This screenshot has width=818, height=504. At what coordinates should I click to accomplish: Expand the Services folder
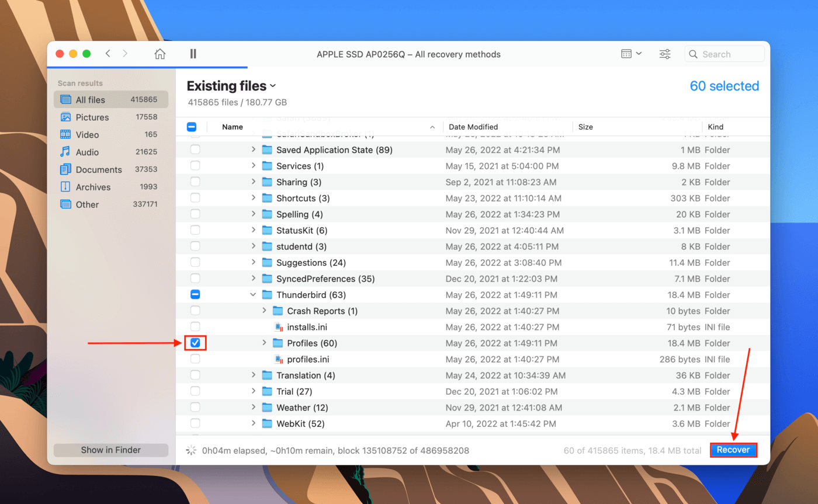253,166
